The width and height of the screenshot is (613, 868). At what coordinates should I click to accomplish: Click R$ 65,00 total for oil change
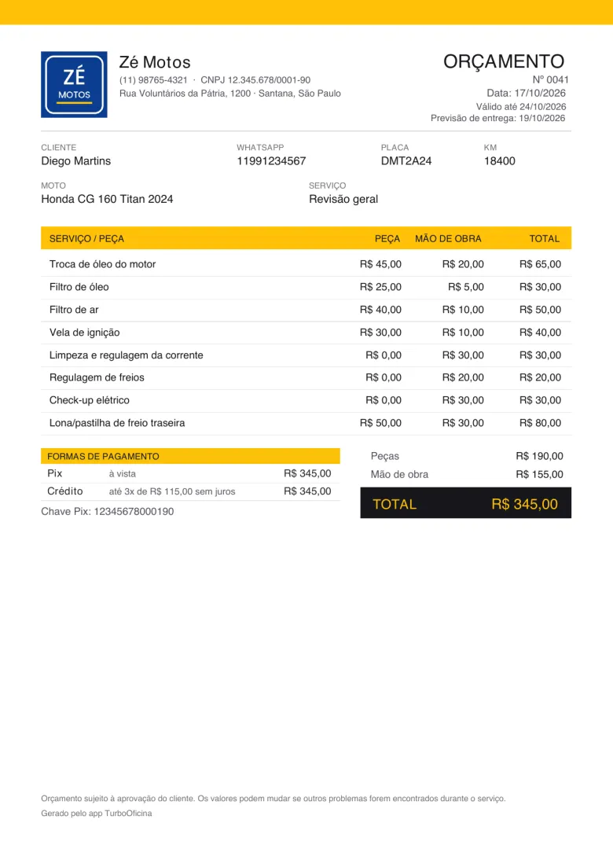(540, 264)
